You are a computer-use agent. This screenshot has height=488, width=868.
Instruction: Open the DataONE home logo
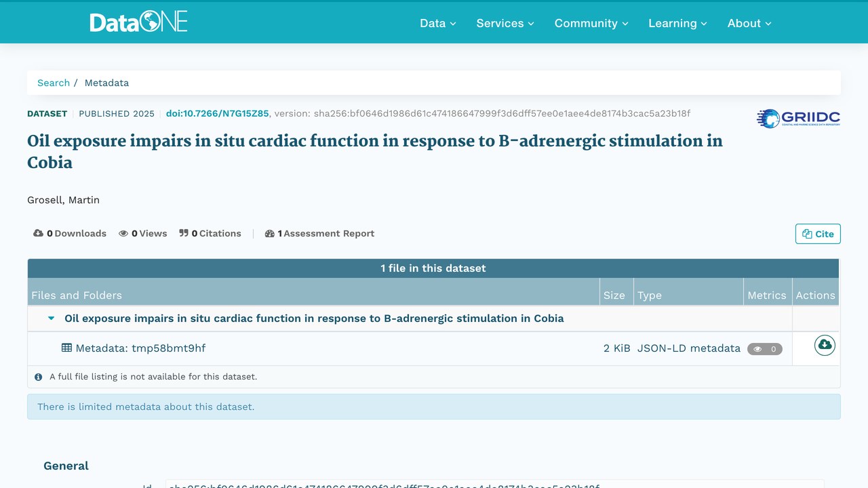[x=138, y=22]
